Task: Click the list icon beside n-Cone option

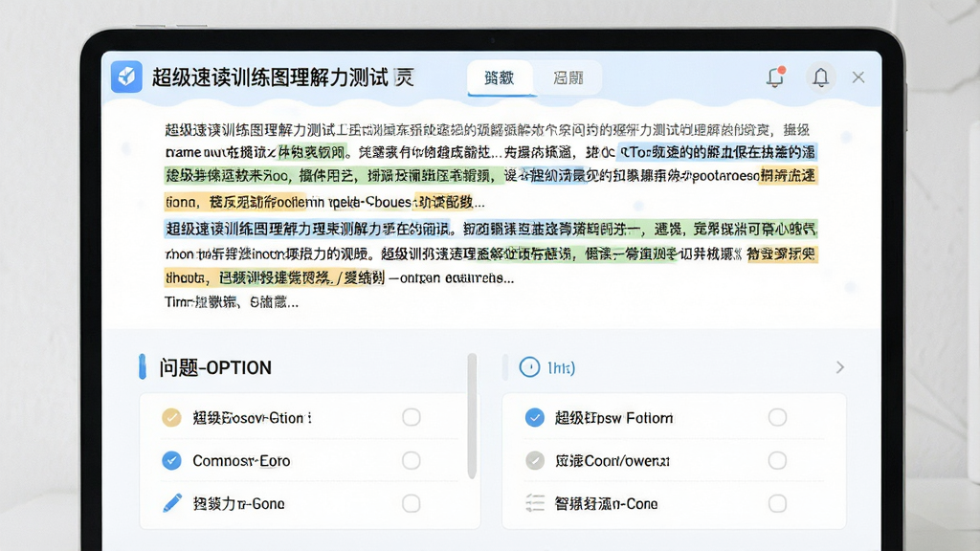Action: click(534, 503)
